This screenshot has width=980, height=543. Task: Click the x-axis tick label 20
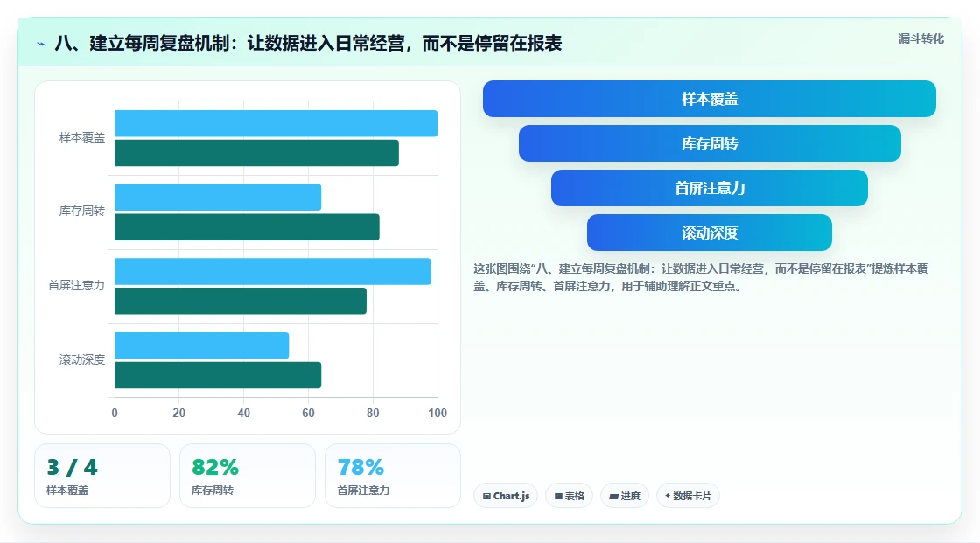(x=178, y=413)
